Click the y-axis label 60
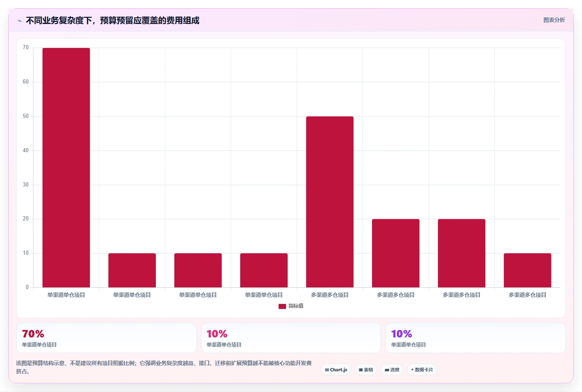 pos(26,82)
